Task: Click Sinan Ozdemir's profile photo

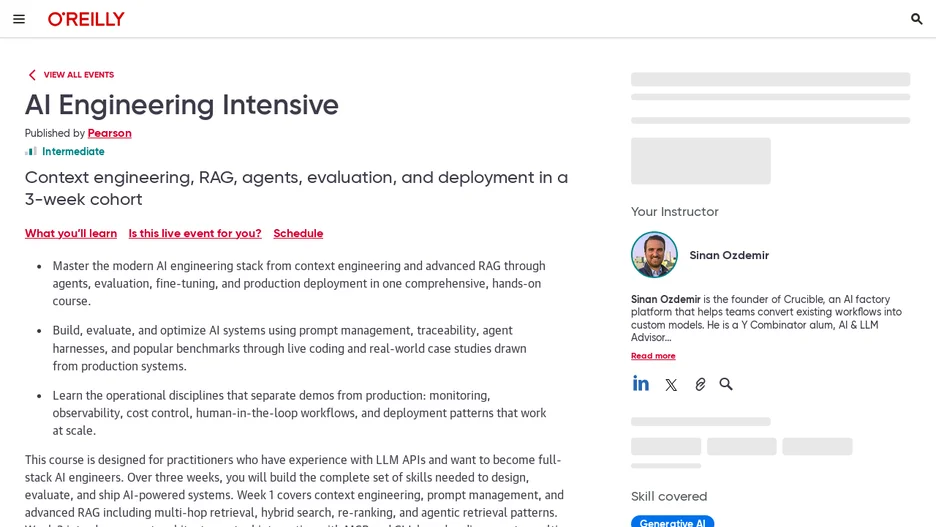Action: click(x=654, y=255)
